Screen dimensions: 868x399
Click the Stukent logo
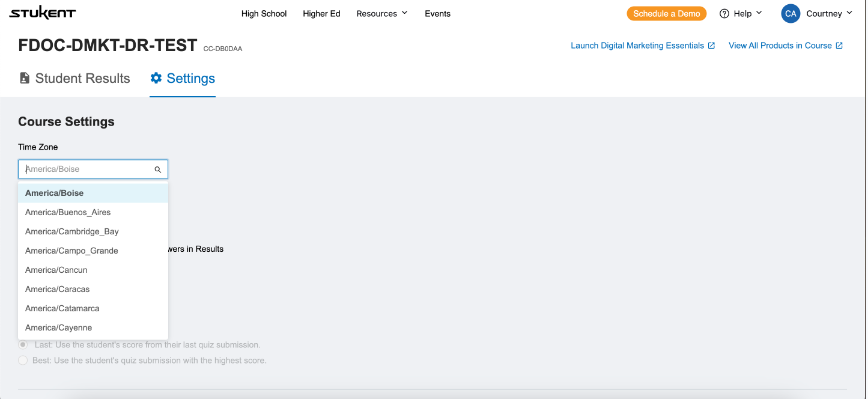pos(43,13)
